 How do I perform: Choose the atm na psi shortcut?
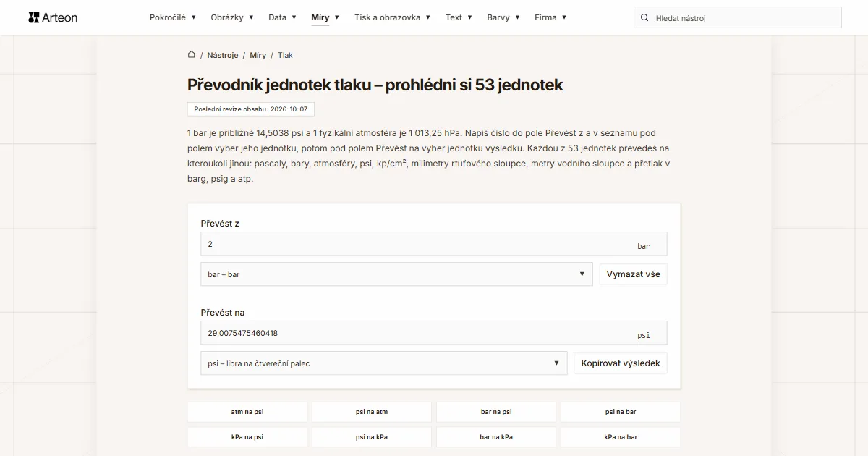(x=247, y=412)
